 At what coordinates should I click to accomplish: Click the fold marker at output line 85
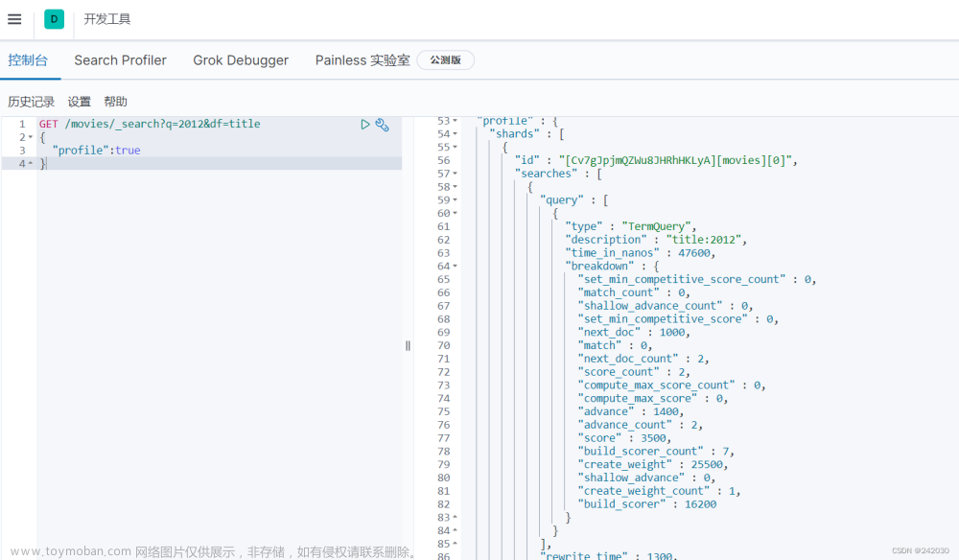455,544
